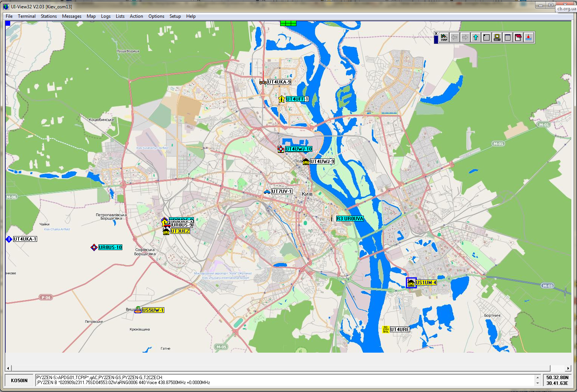Click the MAP button in floating toolbar
The image size is (577, 392).
(444, 37)
